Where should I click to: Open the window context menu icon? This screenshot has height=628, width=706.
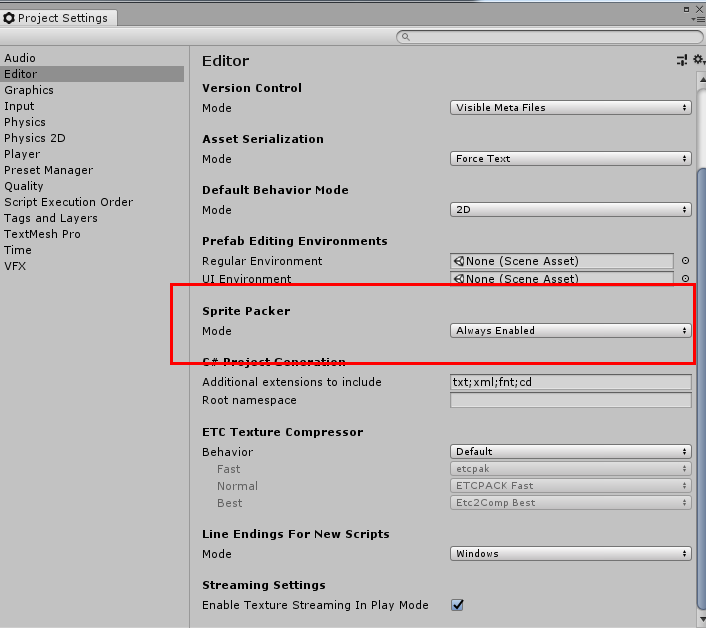[x=699, y=20]
